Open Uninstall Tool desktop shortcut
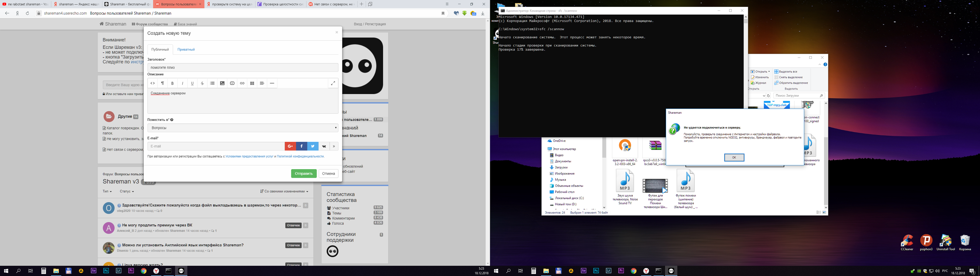Image resolution: width=980 pixels, height=276 pixels. [x=946, y=243]
